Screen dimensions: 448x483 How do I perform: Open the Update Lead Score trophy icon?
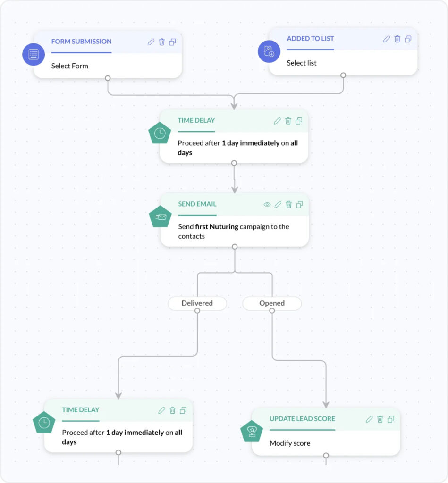click(251, 431)
